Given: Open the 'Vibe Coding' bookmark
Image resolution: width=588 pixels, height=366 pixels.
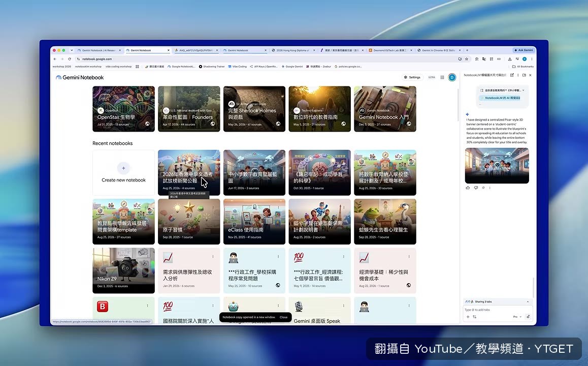Looking at the screenshot, I should (x=237, y=67).
